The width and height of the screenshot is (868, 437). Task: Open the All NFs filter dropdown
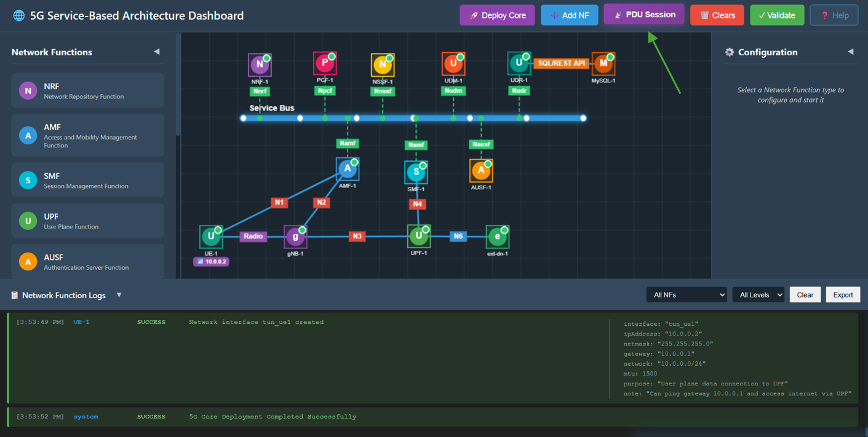pyautogui.click(x=687, y=294)
